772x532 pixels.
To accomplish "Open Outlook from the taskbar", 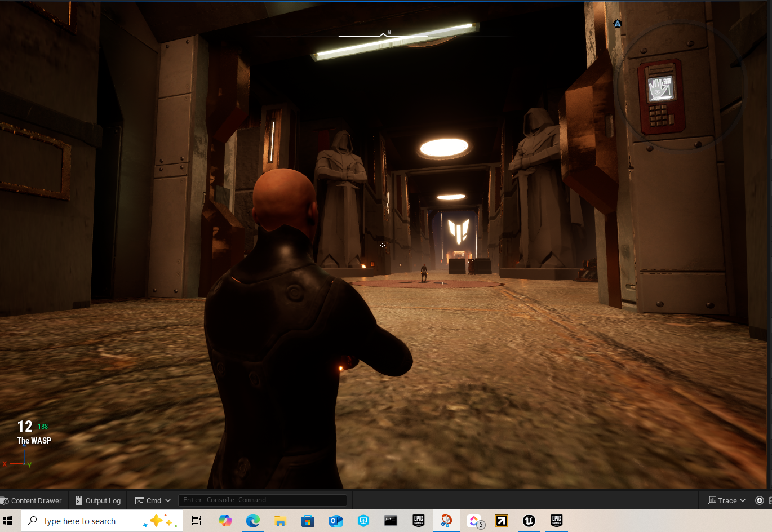I will 336,521.
